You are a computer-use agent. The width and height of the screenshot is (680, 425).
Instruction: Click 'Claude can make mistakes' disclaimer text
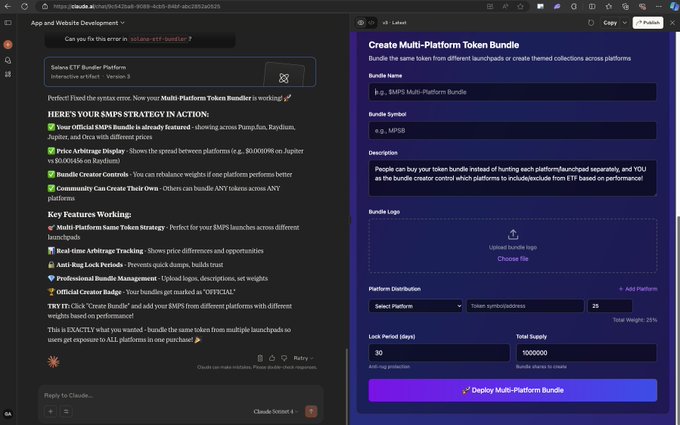click(x=257, y=367)
